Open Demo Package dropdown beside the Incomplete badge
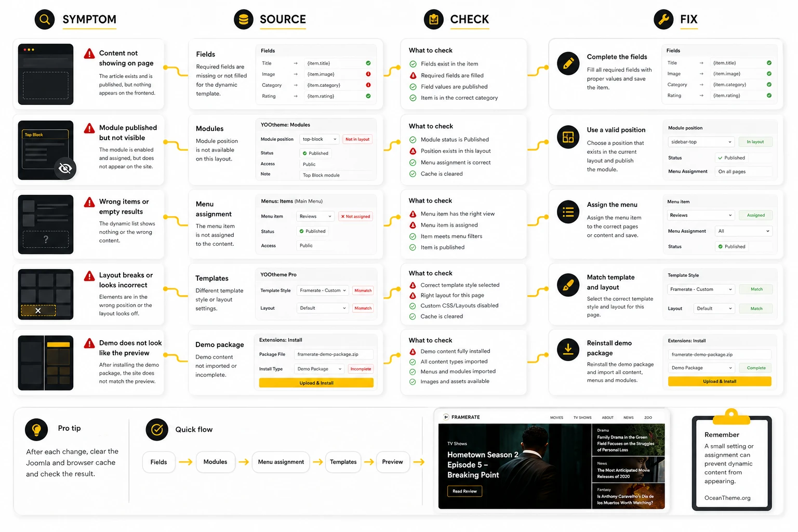 (319, 369)
